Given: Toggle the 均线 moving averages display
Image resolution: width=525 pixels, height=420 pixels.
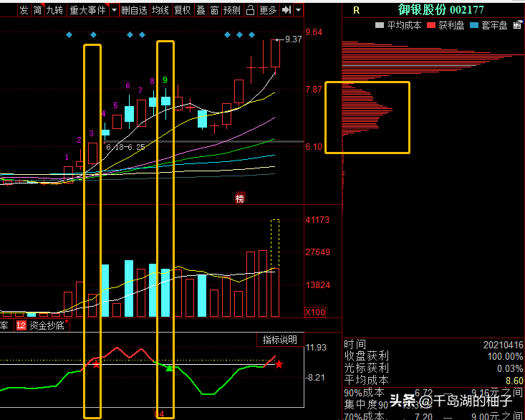Looking at the screenshot, I should click(160, 10).
